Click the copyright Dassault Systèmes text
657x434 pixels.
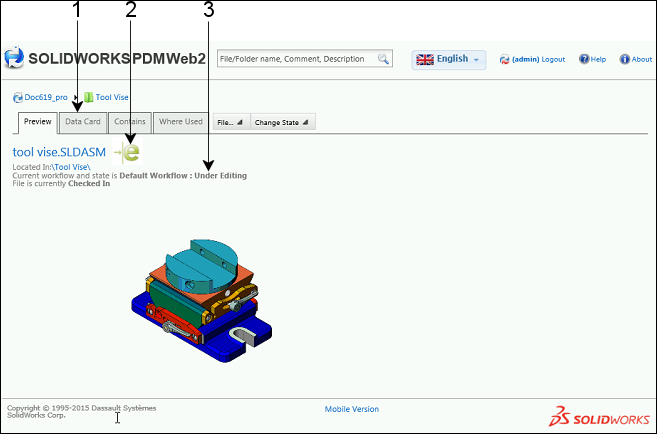coord(82,411)
